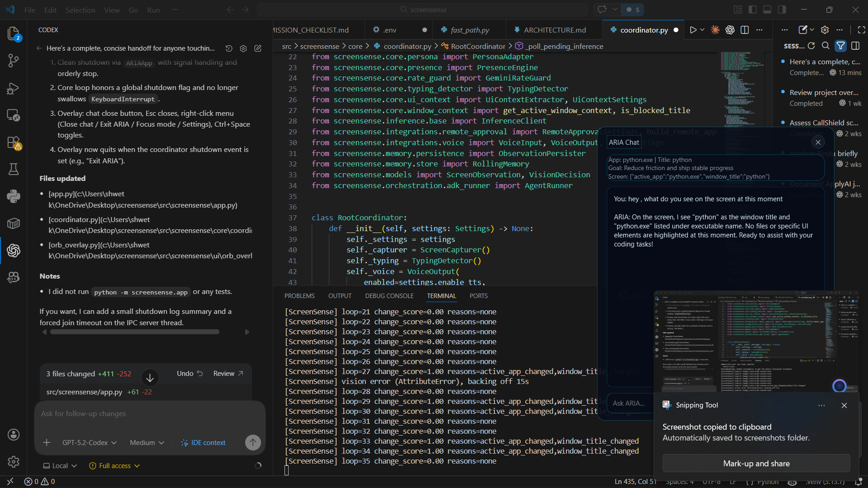Open the Run and Debug view
The height and width of the screenshot is (488, 868).
pyautogui.click(x=14, y=88)
